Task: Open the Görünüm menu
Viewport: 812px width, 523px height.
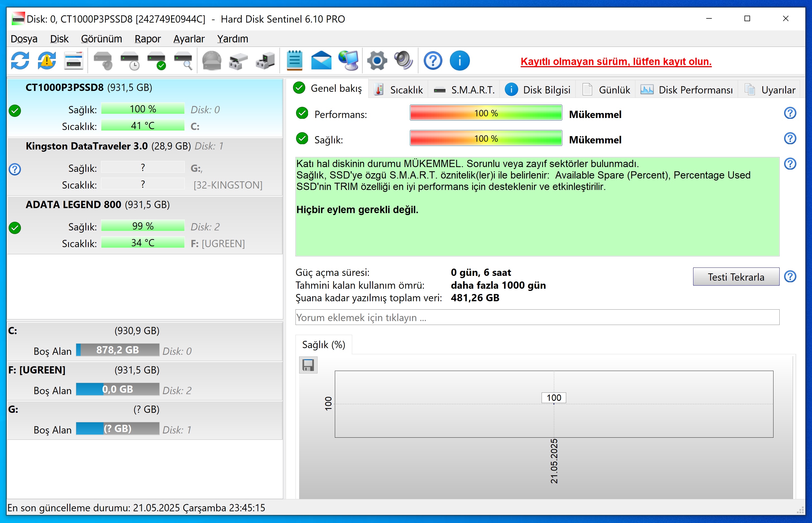Action: coord(101,39)
